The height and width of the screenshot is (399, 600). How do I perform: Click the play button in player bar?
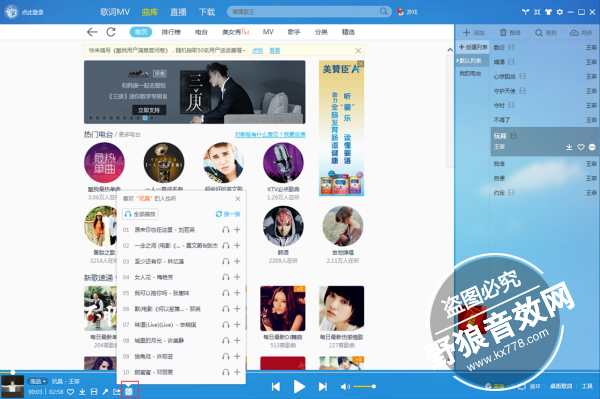(299, 387)
